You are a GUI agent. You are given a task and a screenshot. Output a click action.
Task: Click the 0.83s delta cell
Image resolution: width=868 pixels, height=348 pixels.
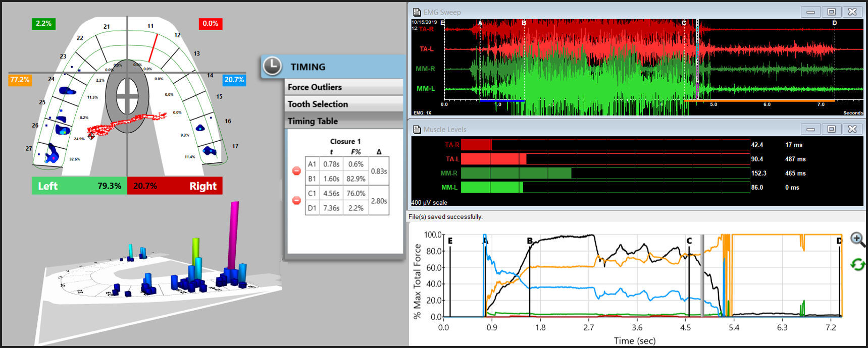379,171
